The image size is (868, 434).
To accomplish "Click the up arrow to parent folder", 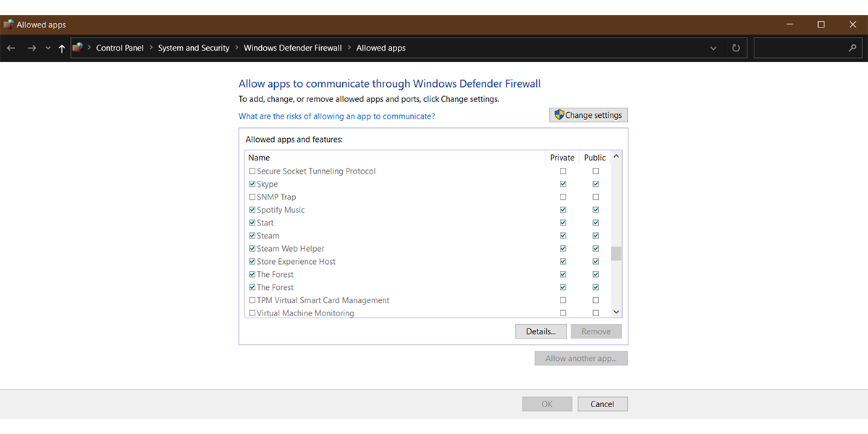I will tap(61, 48).
